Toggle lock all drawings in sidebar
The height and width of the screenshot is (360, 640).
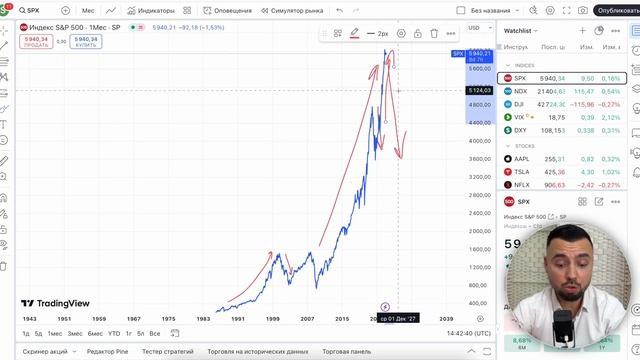[x=4, y=229]
